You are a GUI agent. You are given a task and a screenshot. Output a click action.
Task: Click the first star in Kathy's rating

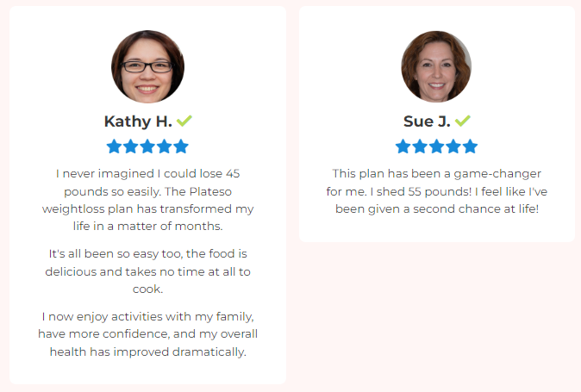click(114, 146)
